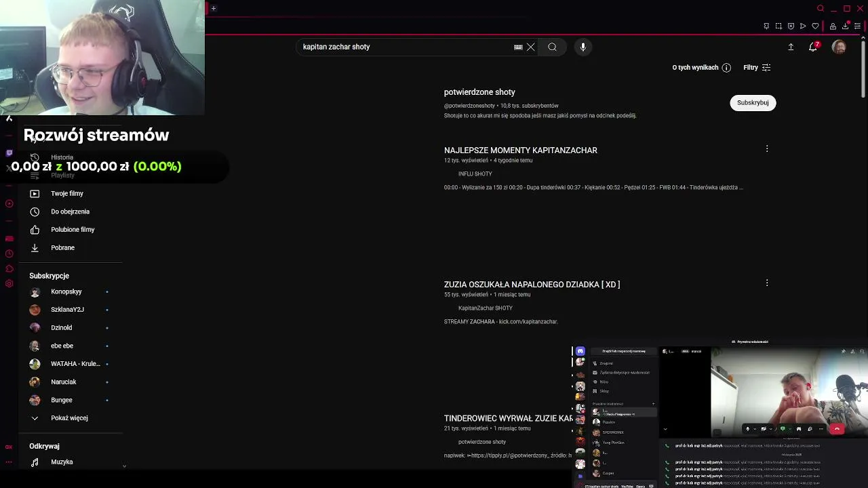Open the Filtry filter options
Image resolution: width=868 pixels, height=488 pixels.
pos(757,68)
